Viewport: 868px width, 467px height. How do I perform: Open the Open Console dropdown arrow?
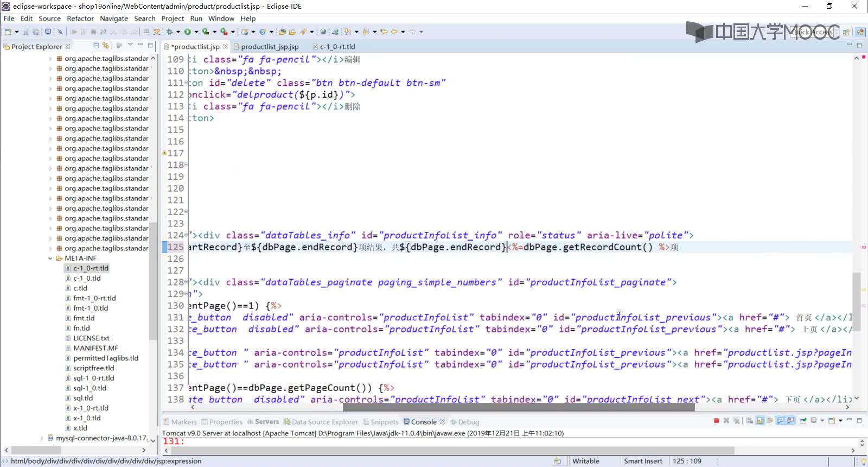click(x=840, y=421)
